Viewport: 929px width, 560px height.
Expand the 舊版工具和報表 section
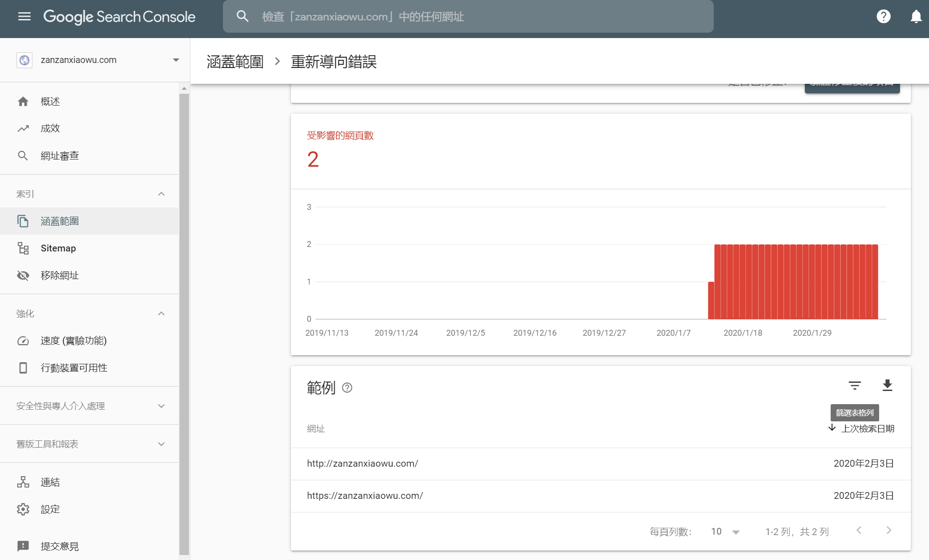coord(161,444)
